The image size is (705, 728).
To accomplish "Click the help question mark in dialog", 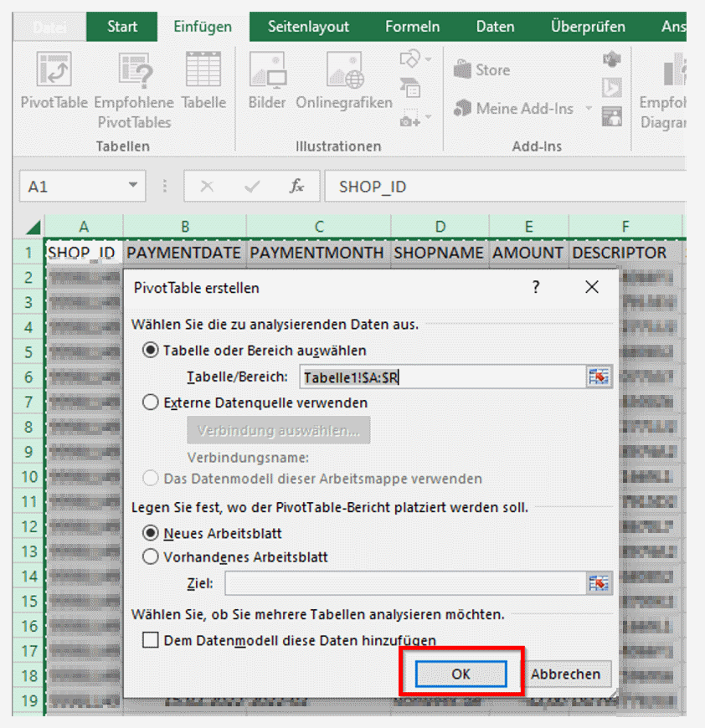I will click(x=536, y=288).
